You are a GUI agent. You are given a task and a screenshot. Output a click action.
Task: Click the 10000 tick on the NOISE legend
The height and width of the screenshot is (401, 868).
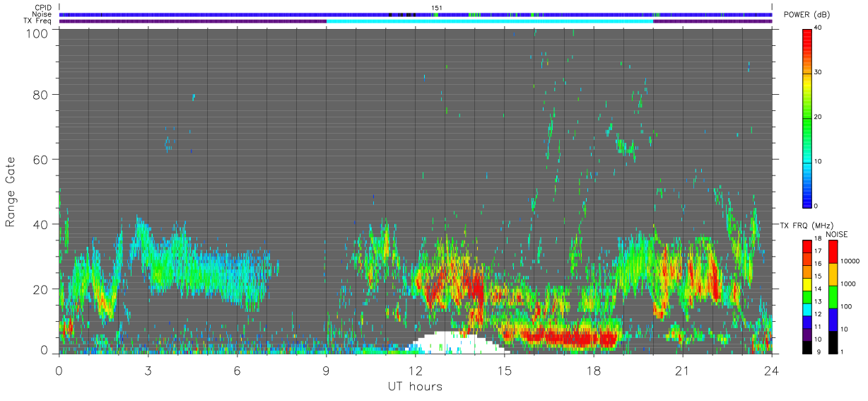tap(850, 261)
